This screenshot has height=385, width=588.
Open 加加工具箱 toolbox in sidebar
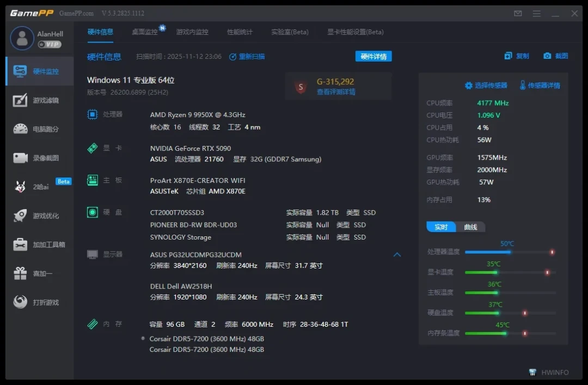(40, 245)
